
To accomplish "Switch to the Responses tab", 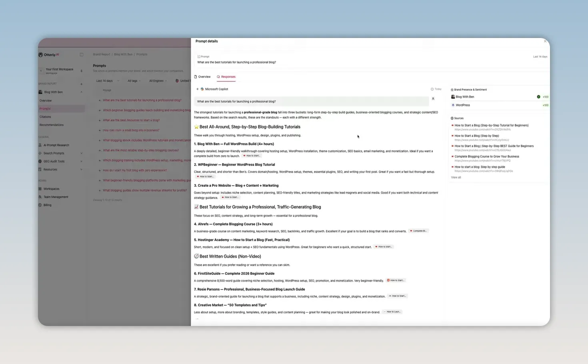I will tap(226, 77).
